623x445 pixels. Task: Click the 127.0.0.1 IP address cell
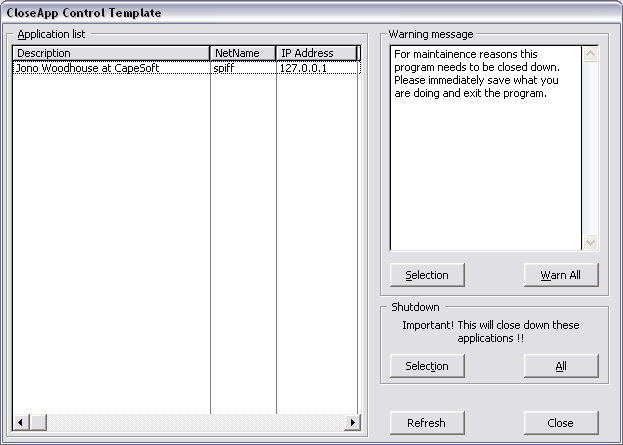(x=315, y=68)
